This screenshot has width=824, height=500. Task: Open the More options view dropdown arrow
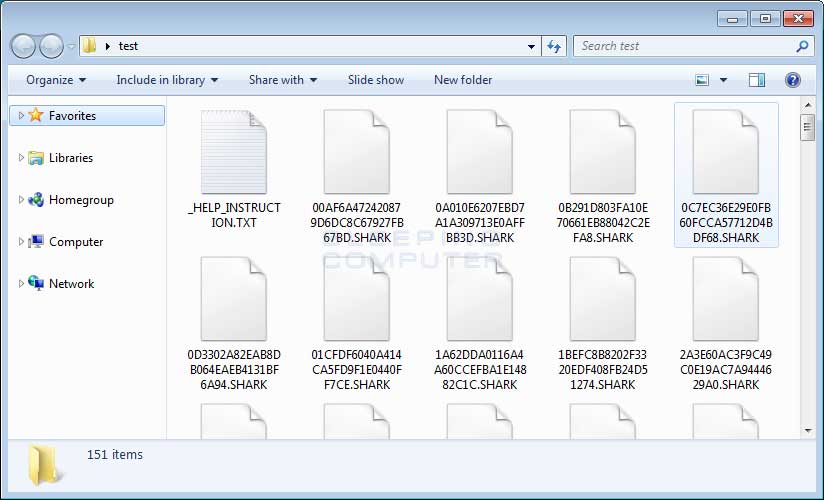click(x=724, y=80)
